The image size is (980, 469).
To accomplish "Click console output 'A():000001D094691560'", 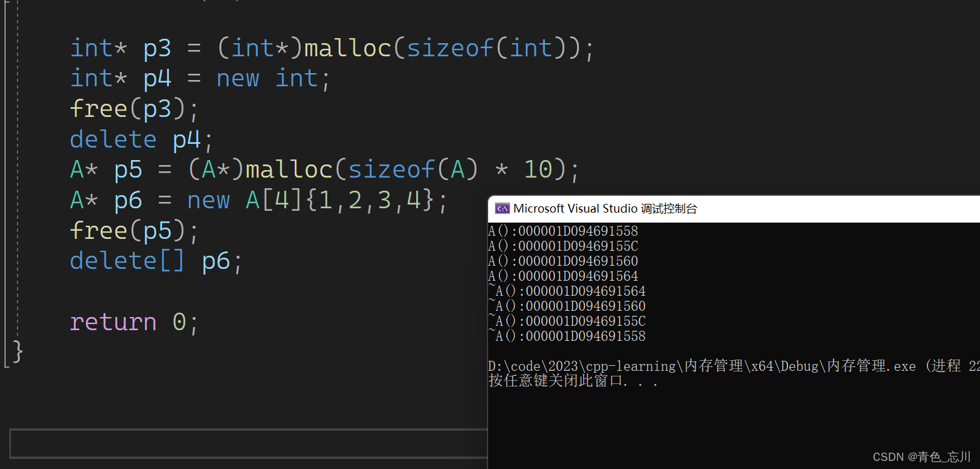I will (x=563, y=261).
